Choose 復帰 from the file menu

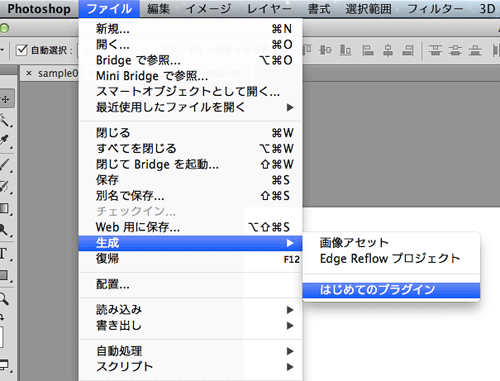point(191,259)
